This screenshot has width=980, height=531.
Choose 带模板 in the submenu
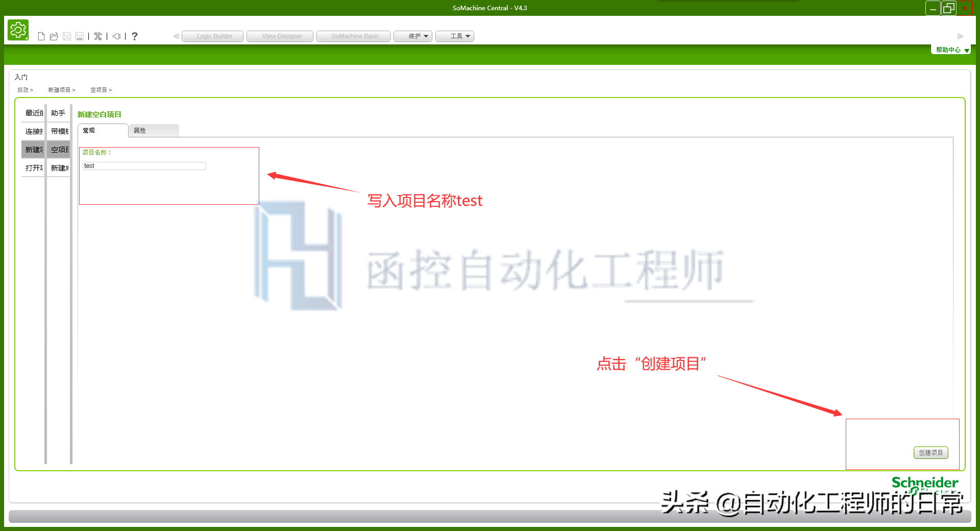[x=59, y=131]
